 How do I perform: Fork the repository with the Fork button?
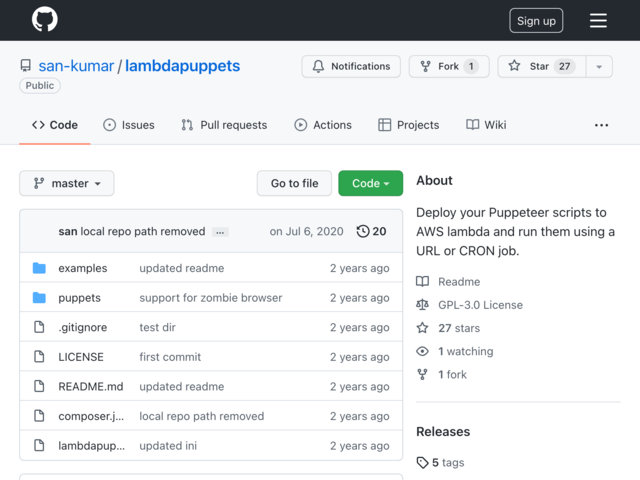pyautogui.click(x=449, y=66)
